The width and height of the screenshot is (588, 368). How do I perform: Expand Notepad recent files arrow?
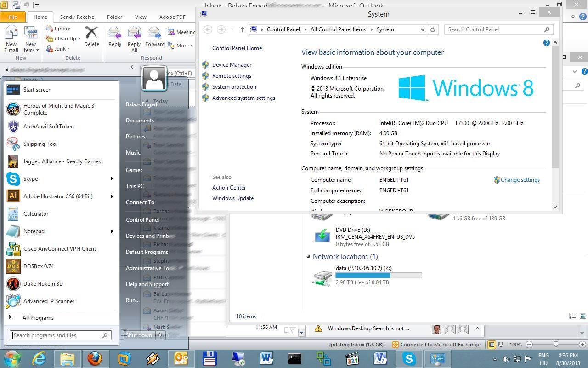[x=112, y=231]
